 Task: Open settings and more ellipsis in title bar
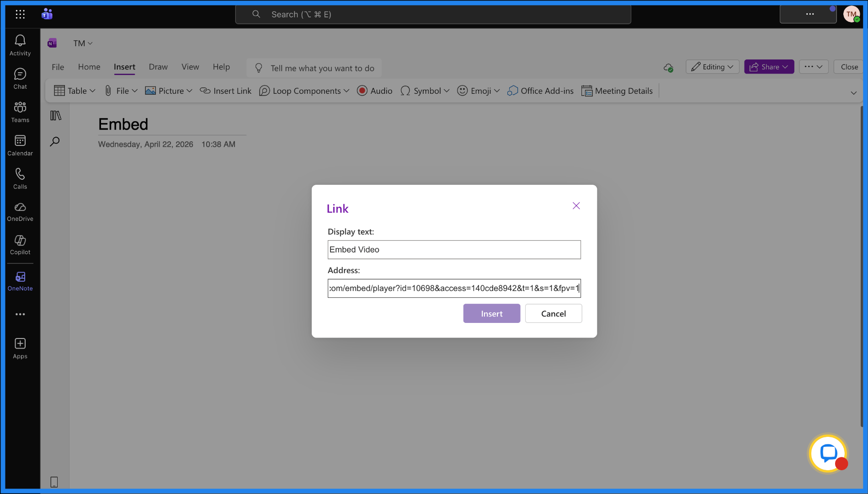coord(809,14)
